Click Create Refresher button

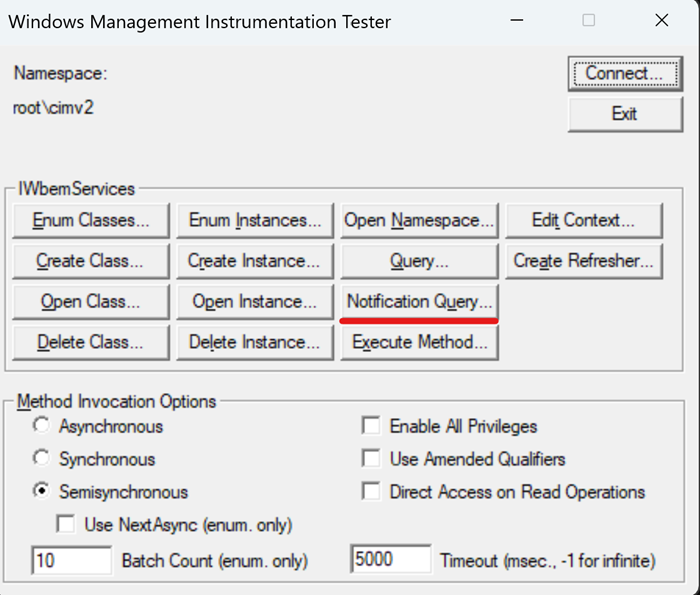click(x=583, y=261)
